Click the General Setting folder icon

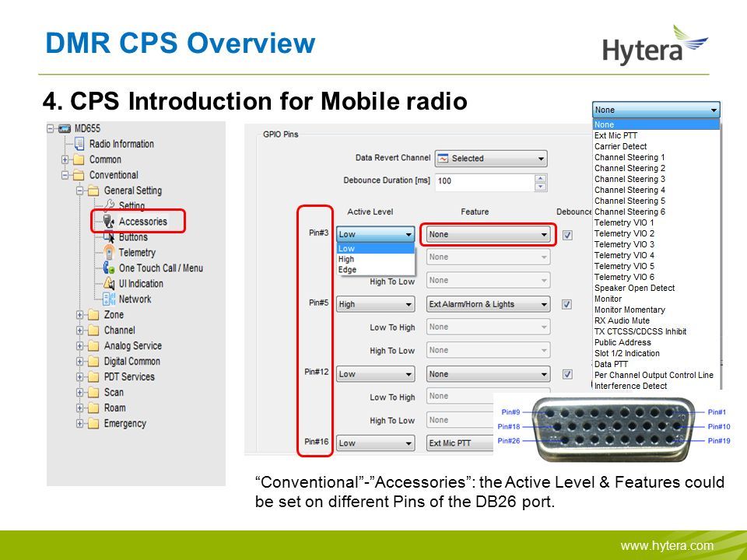click(x=93, y=191)
